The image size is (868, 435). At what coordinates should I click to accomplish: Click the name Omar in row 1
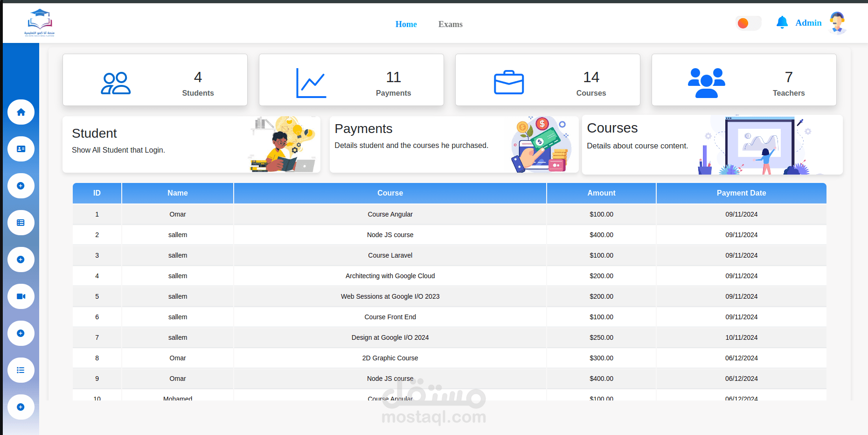[178, 214]
